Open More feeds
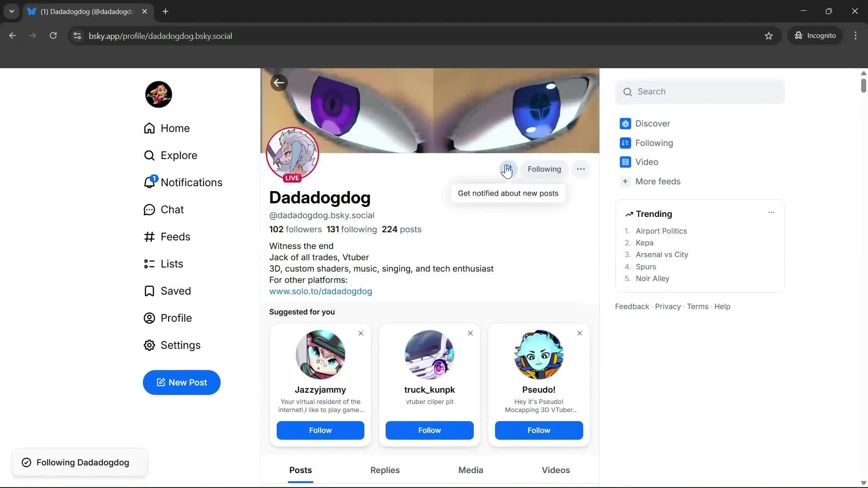868x488 pixels. [658, 181]
